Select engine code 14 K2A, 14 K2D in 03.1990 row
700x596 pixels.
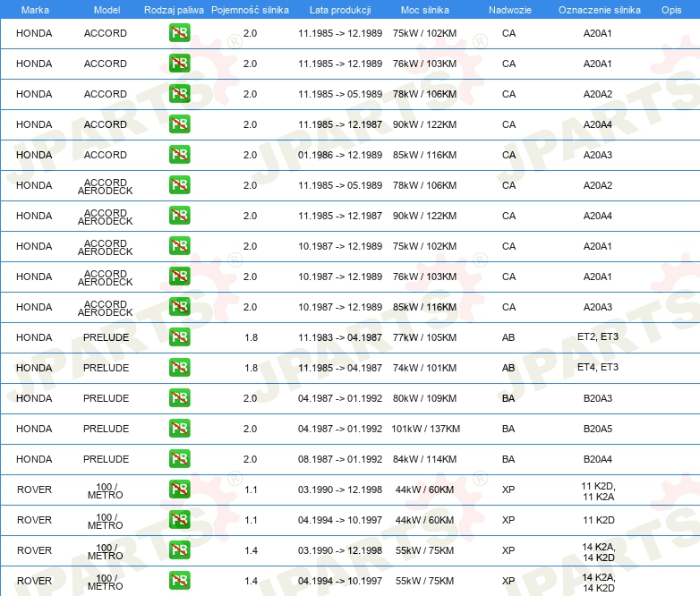598,552
